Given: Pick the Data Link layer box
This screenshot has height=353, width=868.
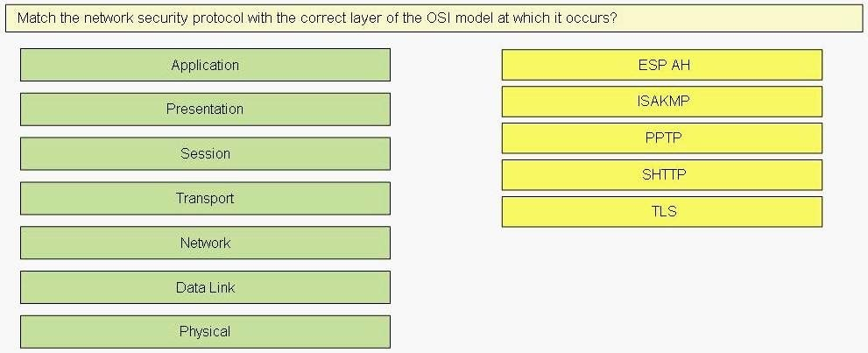Looking at the screenshot, I should click(205, 287).
